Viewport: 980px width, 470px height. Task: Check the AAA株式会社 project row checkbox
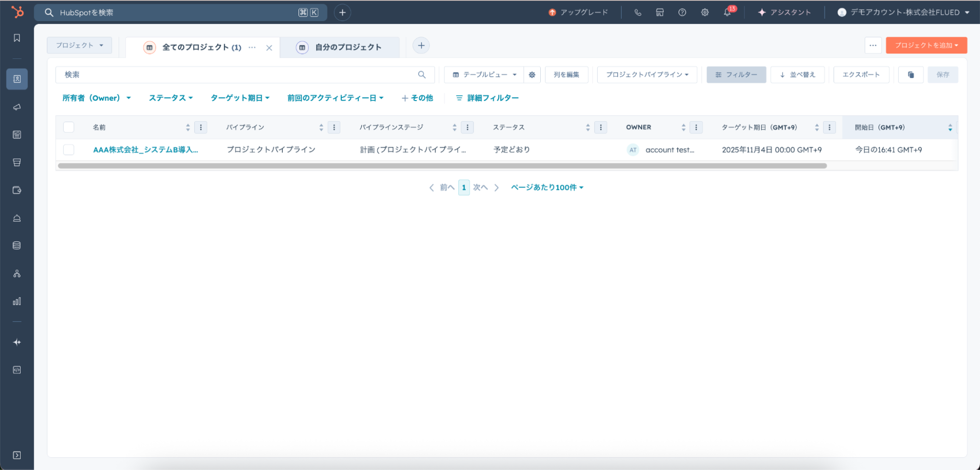[69, 150]
